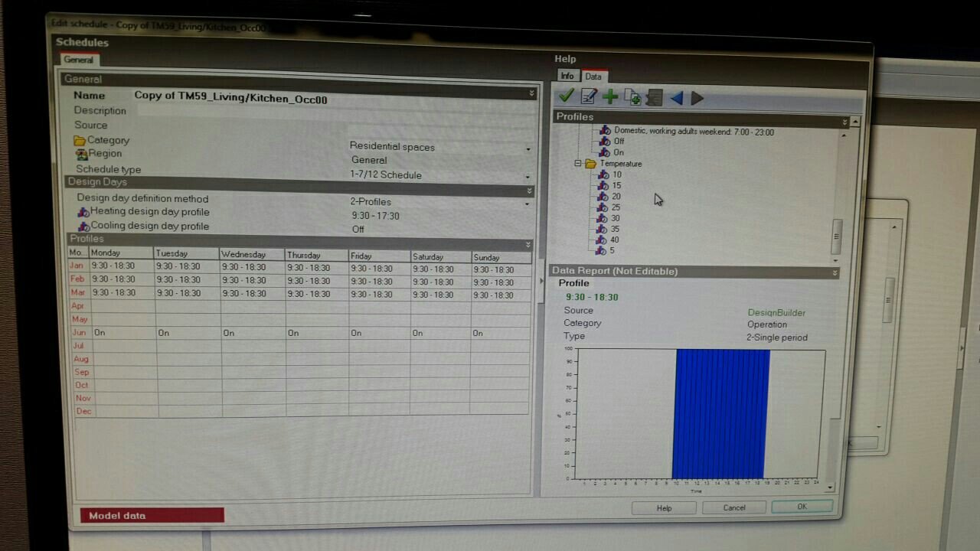Screen dimensions: 980x551
Task: Click the Region globe icon
Action: pos(82,154)
